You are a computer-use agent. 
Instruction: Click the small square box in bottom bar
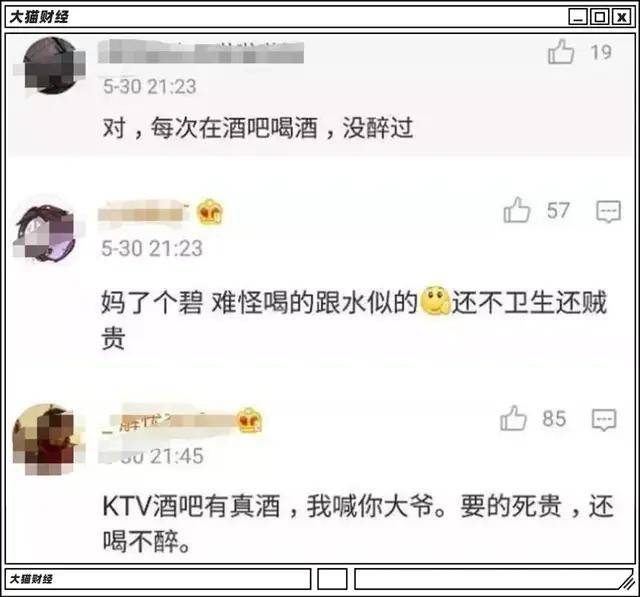click(332, 579)
